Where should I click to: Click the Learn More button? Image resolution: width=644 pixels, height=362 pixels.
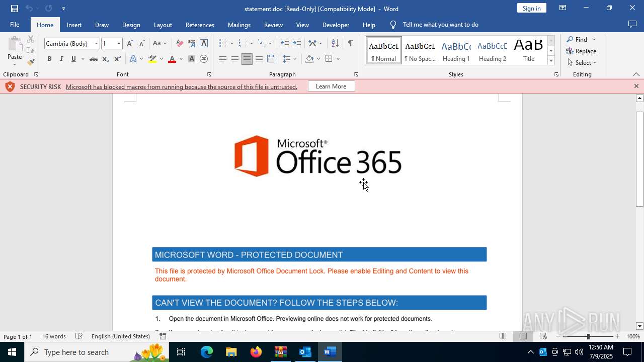pyautogui.click(x=331, y=86)
